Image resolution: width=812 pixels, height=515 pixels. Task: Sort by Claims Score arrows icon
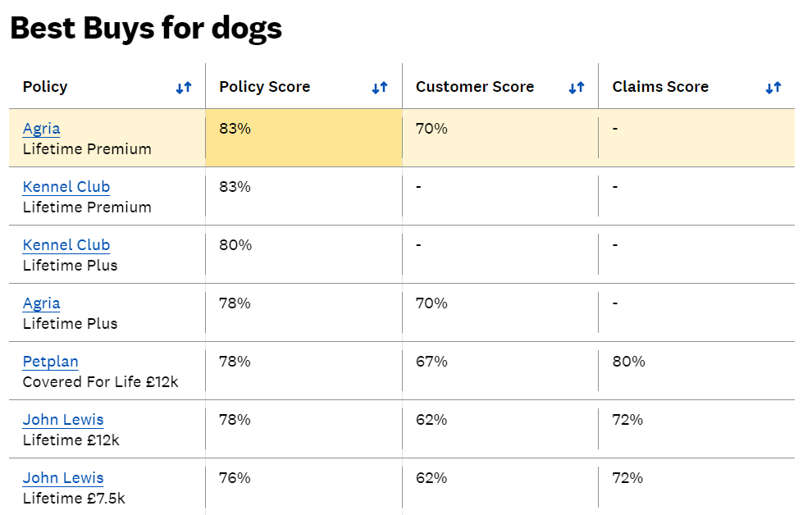point(773,88)
